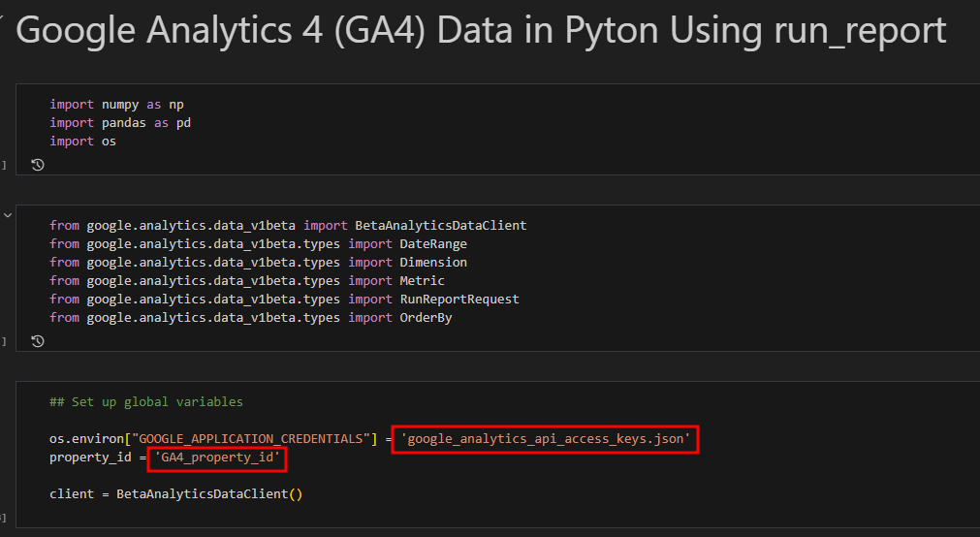
Task: Click 'os.environ' in the credentials line
Action: (86, 439)
